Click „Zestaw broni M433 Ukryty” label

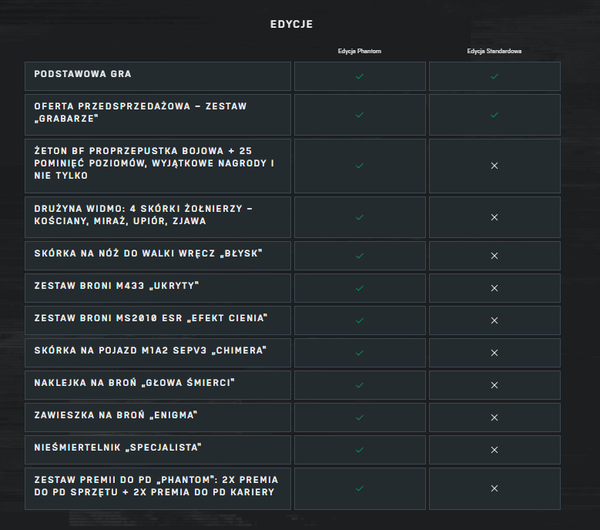point(116,285)
